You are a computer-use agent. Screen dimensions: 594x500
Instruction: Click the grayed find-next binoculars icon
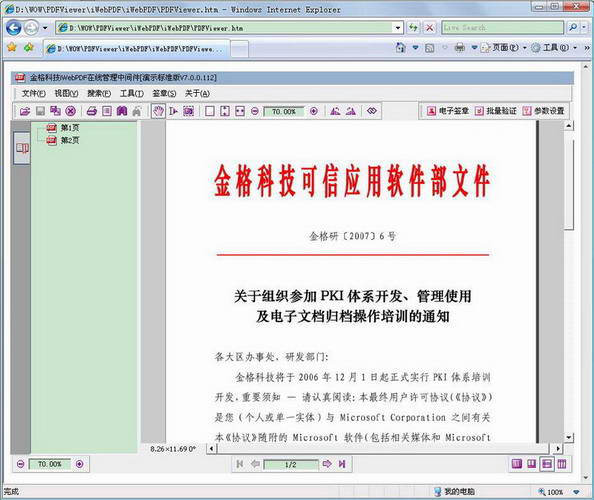click(x=137, y=111)
